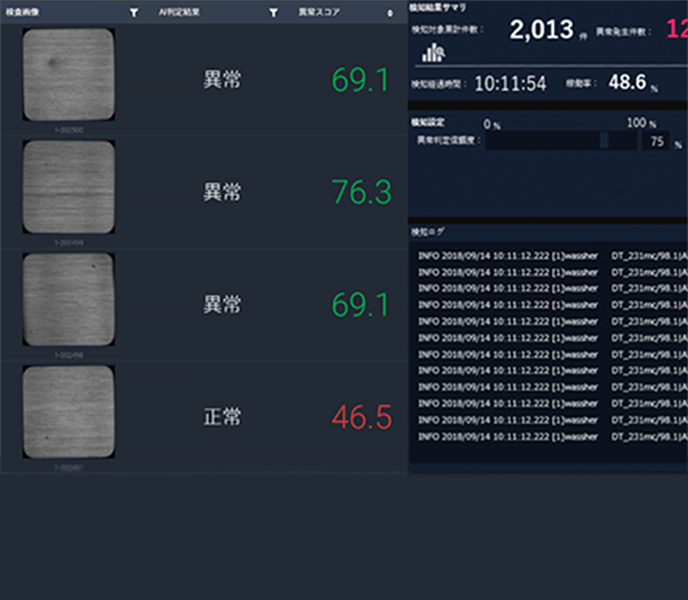This screenshot has width=688, height=600.
Task: Sort by 異常スコア column arrows
Action: coord(390,13)
